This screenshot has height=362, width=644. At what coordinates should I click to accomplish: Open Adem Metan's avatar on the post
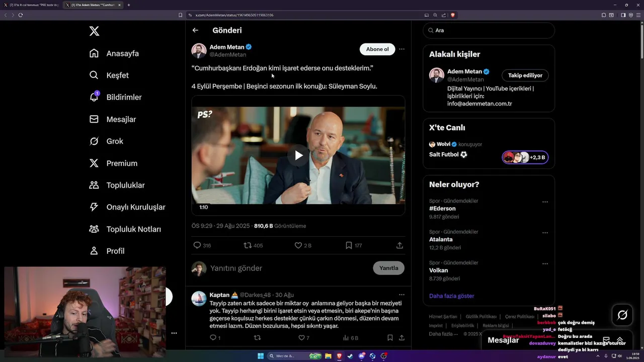[x=199, y=51]
